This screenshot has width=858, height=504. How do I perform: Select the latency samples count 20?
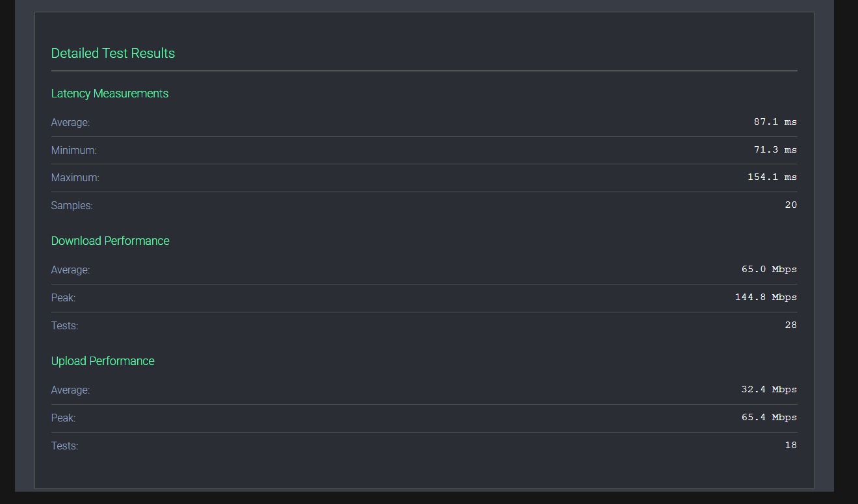point(791,205)
